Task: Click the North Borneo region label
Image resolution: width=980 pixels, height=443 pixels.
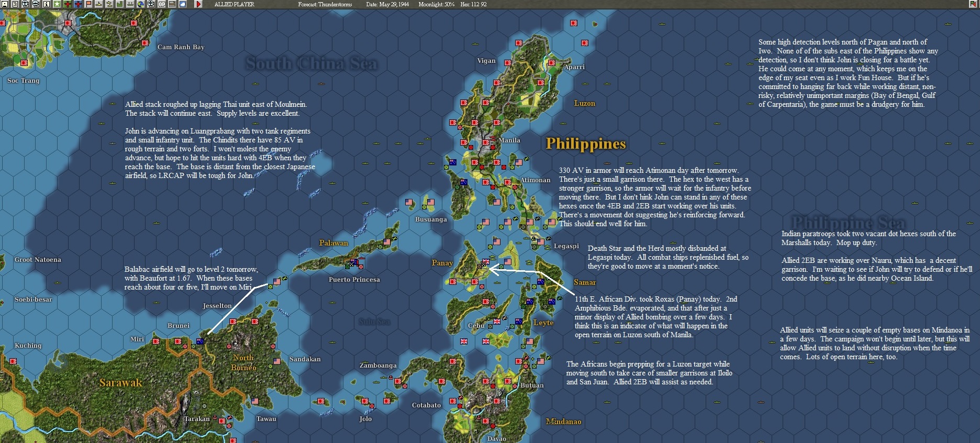Action: coord(243,362)
